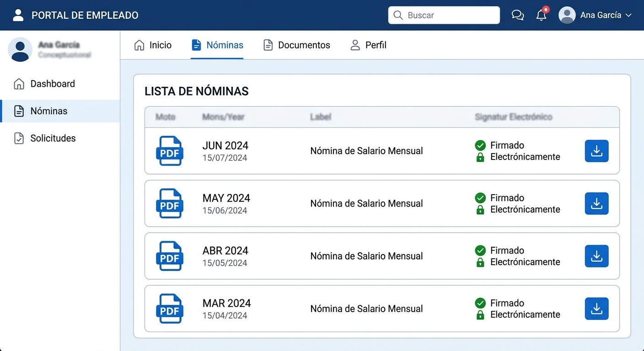The height and width of the screenshot is (351, 644).
Task: Click the header profile avatar beside Ana García
Action: click(x=567, y=15)
